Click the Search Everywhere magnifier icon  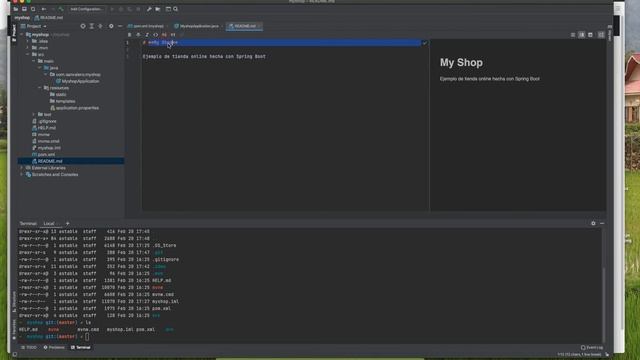coord(176,9)
